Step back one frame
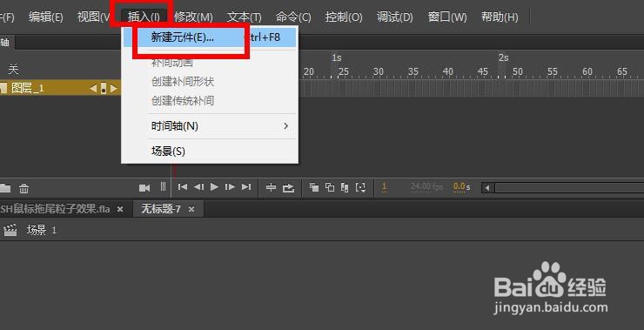 [x=198, y=187]
